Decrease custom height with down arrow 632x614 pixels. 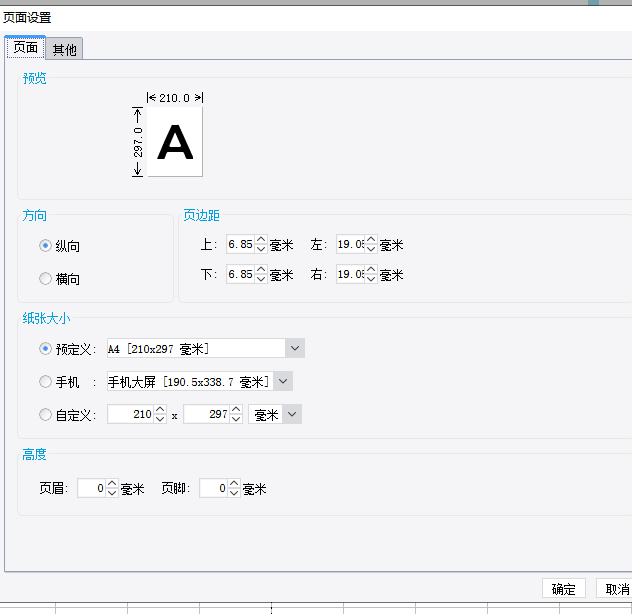coord(236,419)
